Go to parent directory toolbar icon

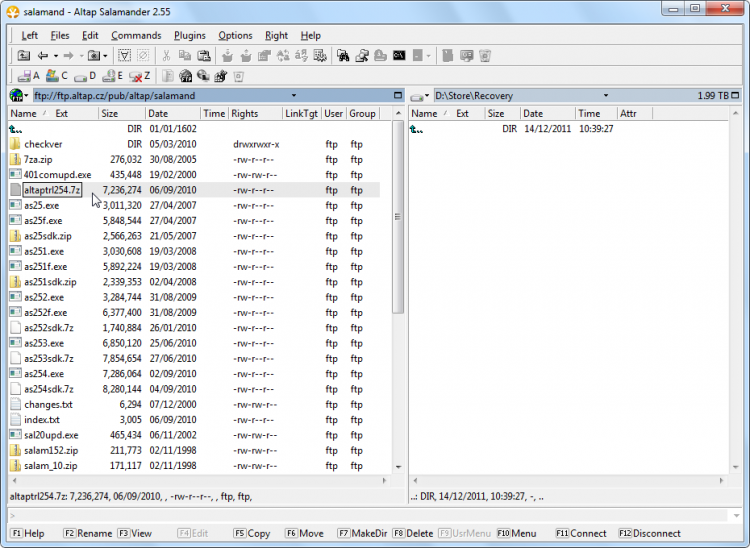coord(23,56)
